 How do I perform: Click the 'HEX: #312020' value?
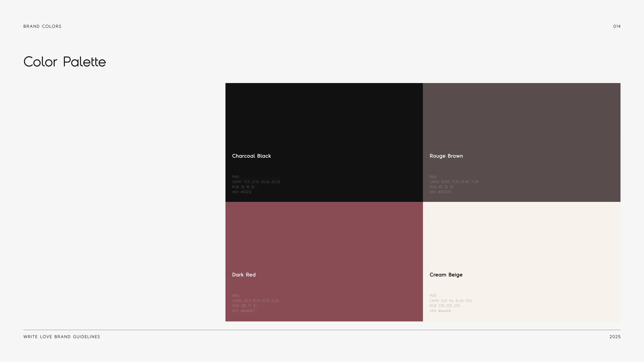pyautogui.click(x=440, y=192)
